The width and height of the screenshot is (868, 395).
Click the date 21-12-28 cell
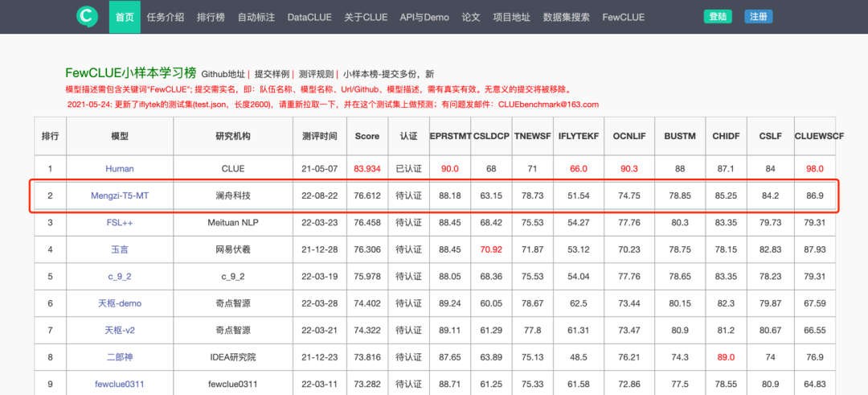point(319,249)
